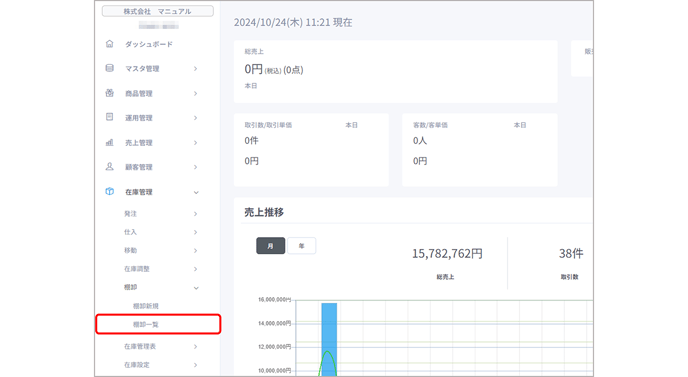The height and width of the screenshot is (377, 688).
Task: Click the 顧客管理 person icon
Action: pos(110,167)
